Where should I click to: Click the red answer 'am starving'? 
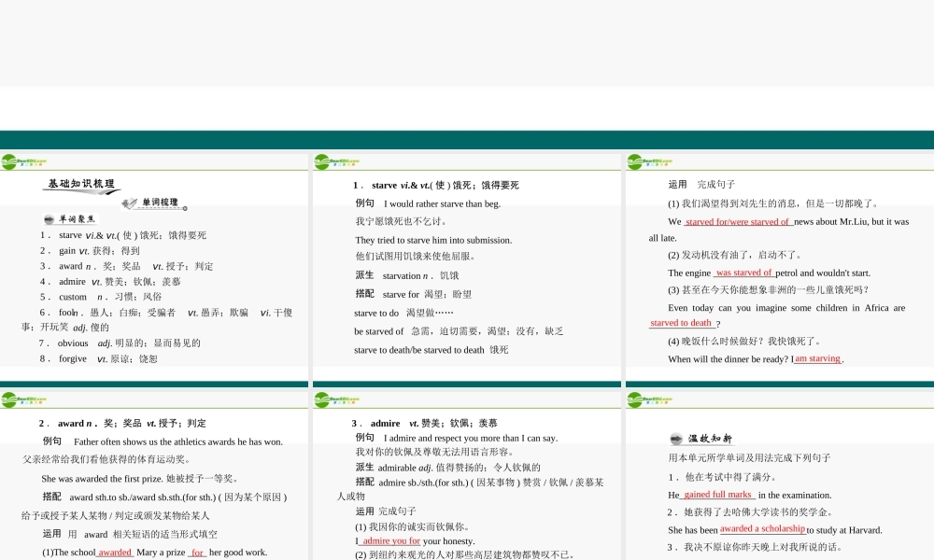coord(818,358)
